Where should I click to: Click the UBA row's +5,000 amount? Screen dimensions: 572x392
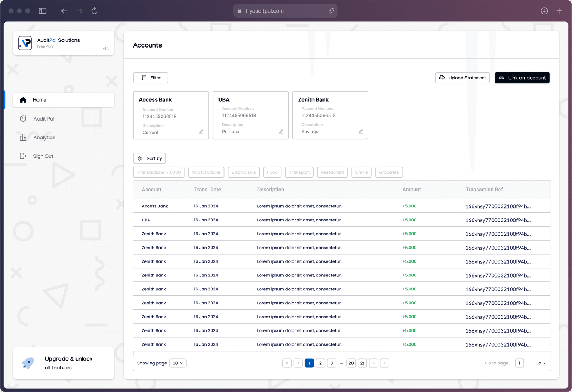[x=409, y=220]
